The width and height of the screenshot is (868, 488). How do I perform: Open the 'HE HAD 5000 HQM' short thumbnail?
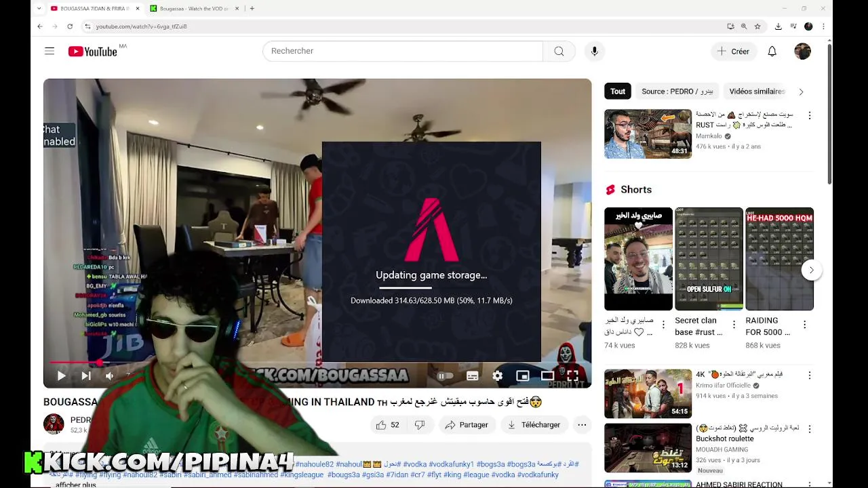point(779,259)
